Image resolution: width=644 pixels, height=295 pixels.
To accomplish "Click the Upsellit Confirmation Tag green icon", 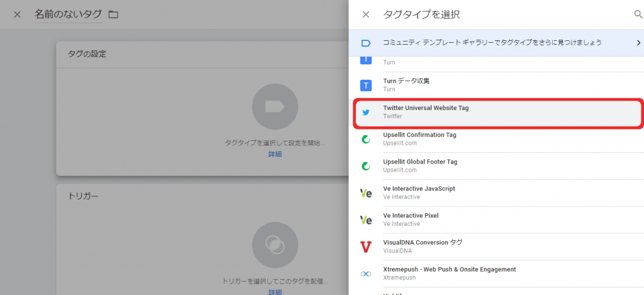I will [365, 140].
